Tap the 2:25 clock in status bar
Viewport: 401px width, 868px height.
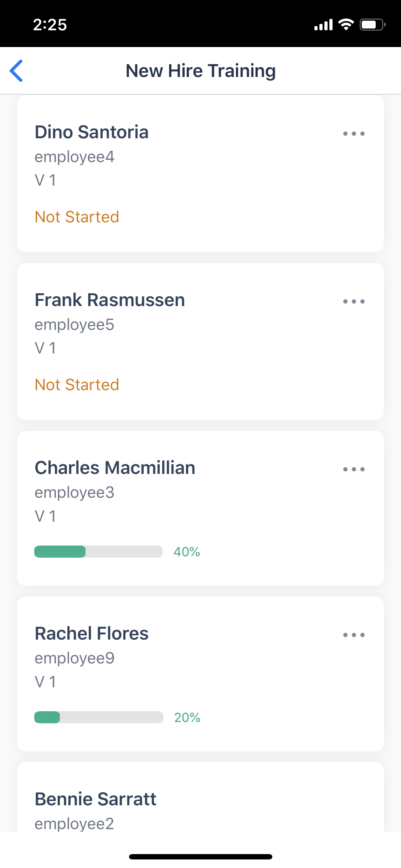[x=50, y=25]
